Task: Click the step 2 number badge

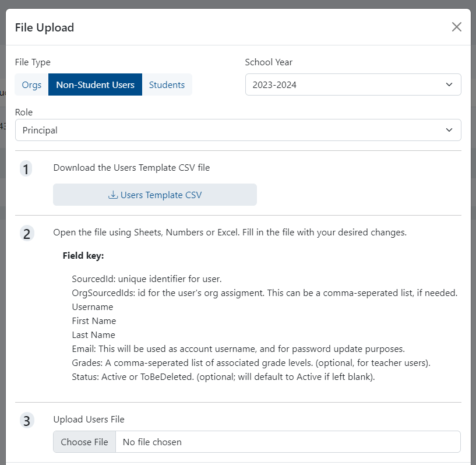Action: [26, 234]
